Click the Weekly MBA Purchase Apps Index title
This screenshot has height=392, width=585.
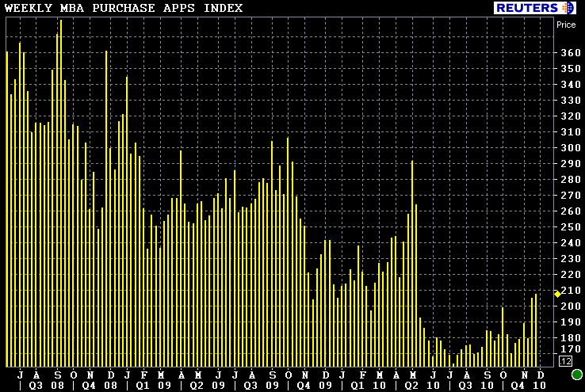(124, 8)
